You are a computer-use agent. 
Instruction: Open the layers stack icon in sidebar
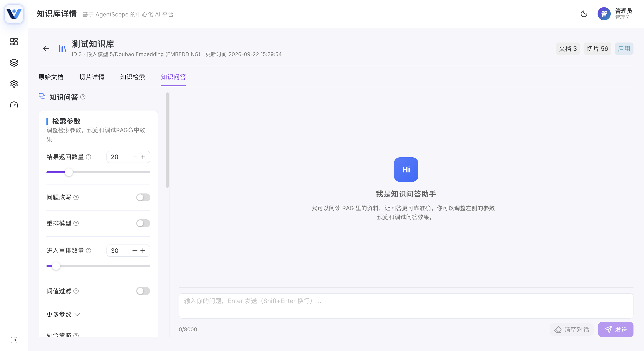click(x=14, y=62)
